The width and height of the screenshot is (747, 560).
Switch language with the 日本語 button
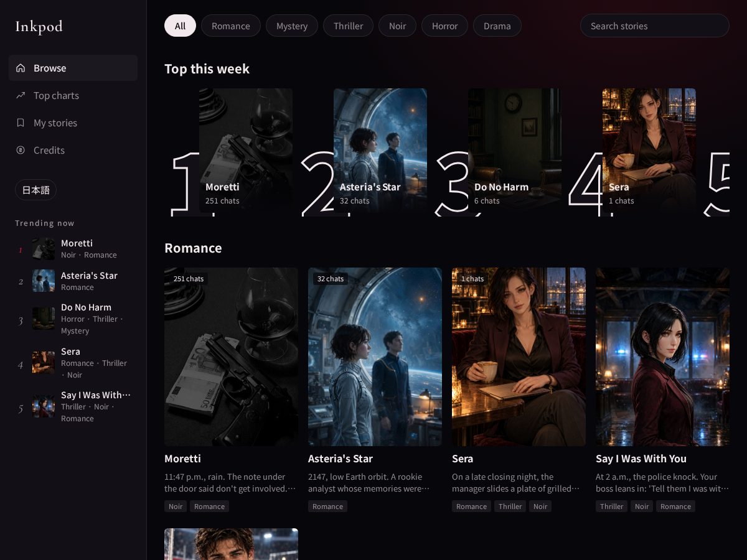(x=35, y=190)
